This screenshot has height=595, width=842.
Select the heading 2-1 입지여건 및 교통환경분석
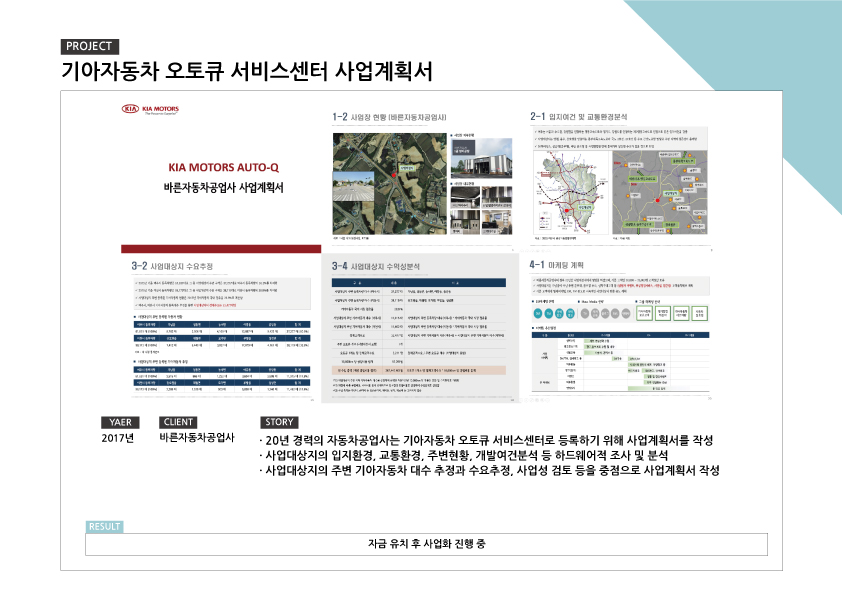578,116
